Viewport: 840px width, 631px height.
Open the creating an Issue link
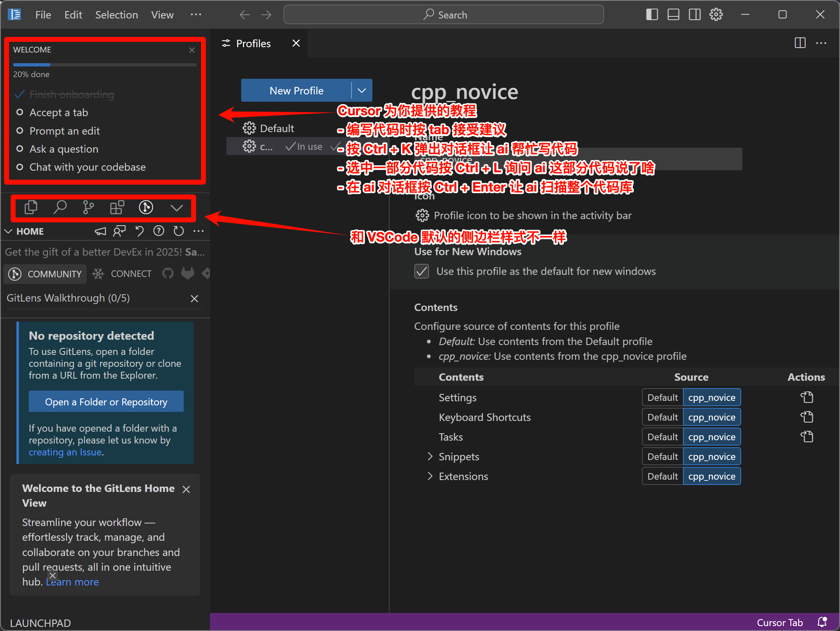pos(65,452)
